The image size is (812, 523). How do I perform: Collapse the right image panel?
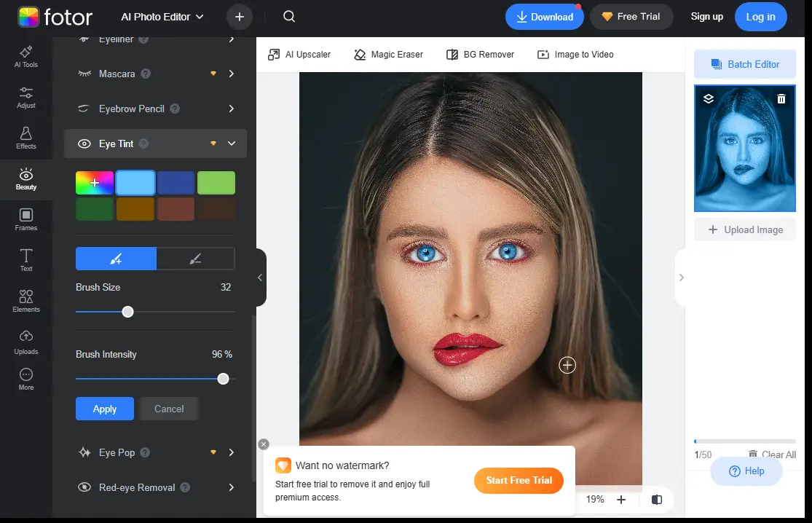coord(681,278)
